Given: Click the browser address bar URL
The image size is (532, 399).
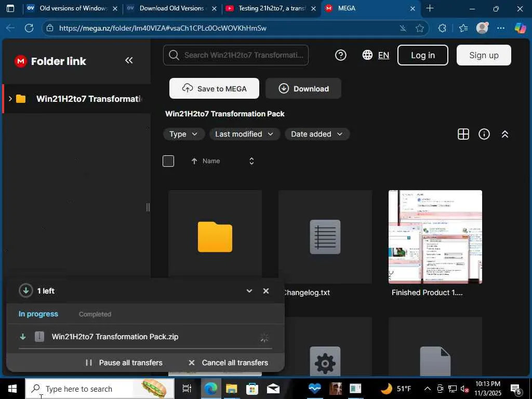Looking at the screenshot, I should 163,28.
